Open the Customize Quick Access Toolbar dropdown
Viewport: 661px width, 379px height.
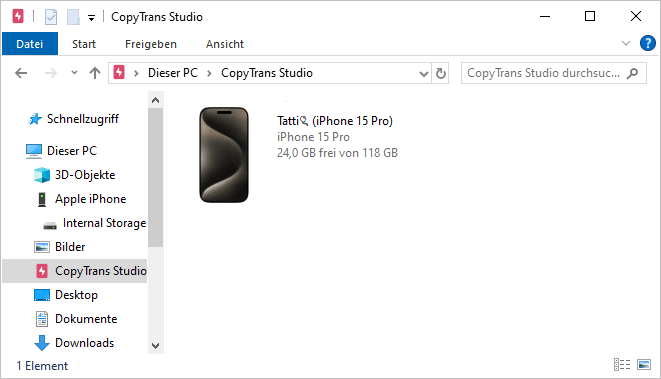click(91, 18)
